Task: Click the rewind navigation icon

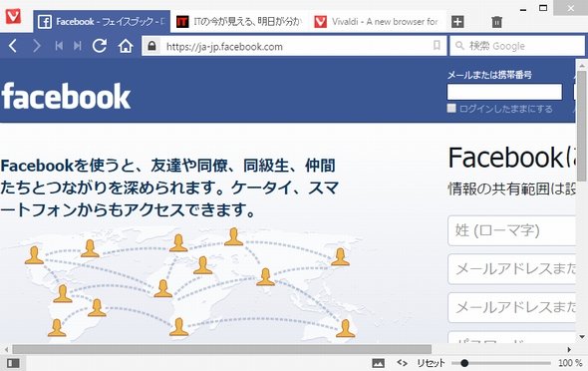Action: click(x=59, y=46)
